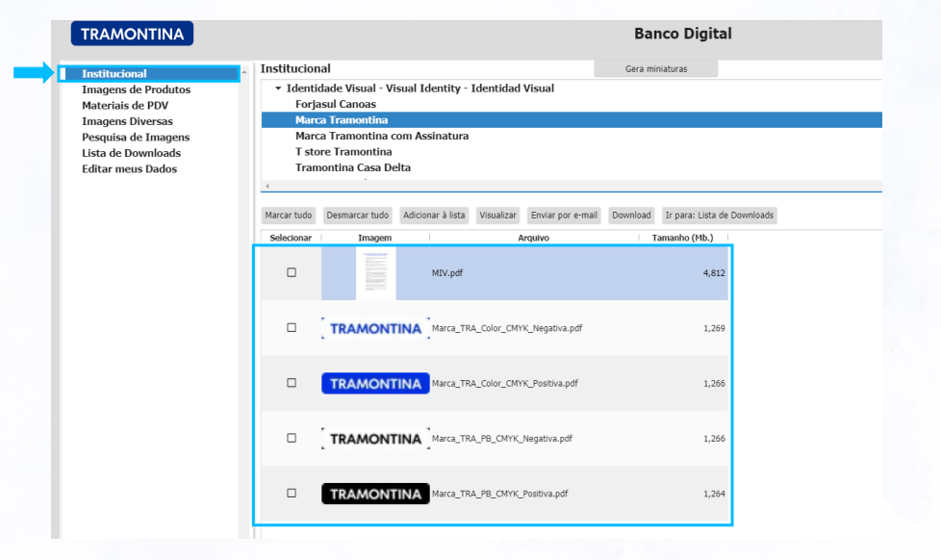This screenshot has width=941, height=560.
Task: Click Desmarcar tudo button
Action: click(358, 215)
